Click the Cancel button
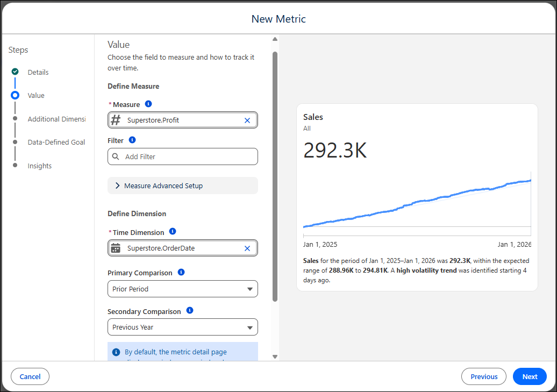This screenshot has height=392, width=557. click(30, 376)
